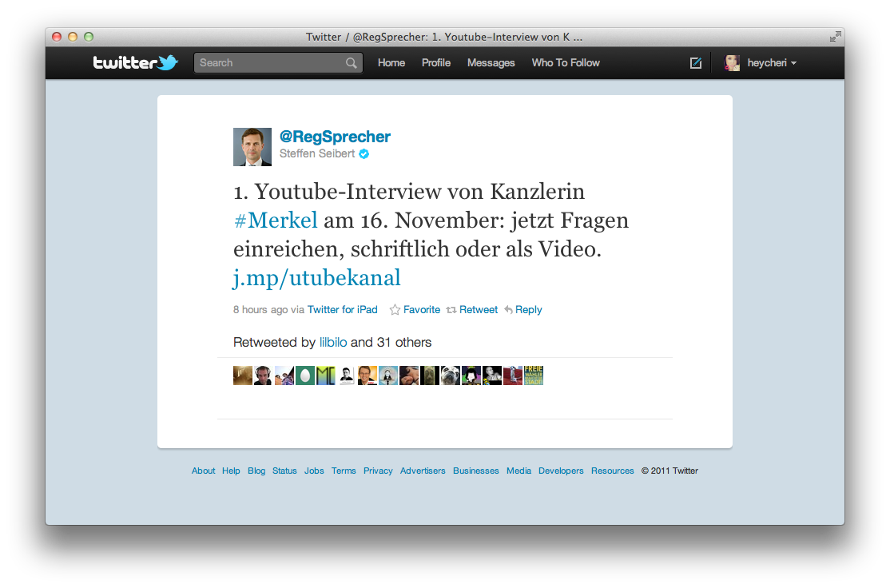Click the Reply arrow icon
The width and height of the screenshot is (890, 588).
click(x=509, y=310)
